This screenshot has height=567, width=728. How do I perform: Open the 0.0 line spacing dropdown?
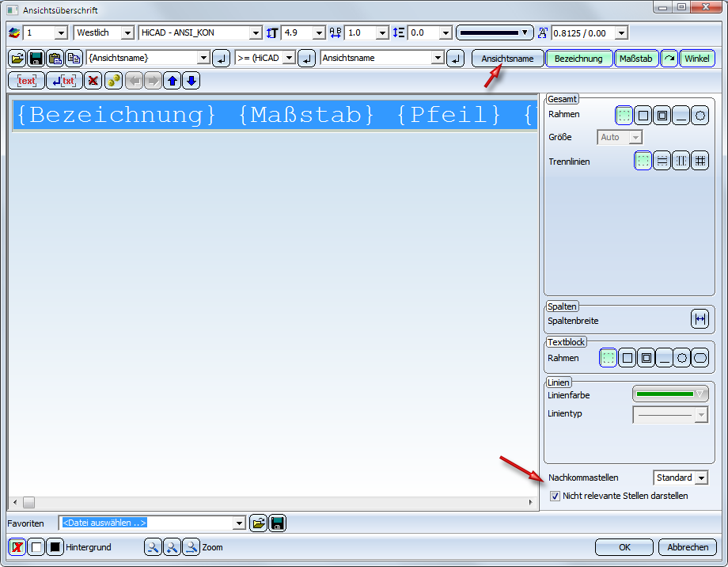tap(446, 33)
